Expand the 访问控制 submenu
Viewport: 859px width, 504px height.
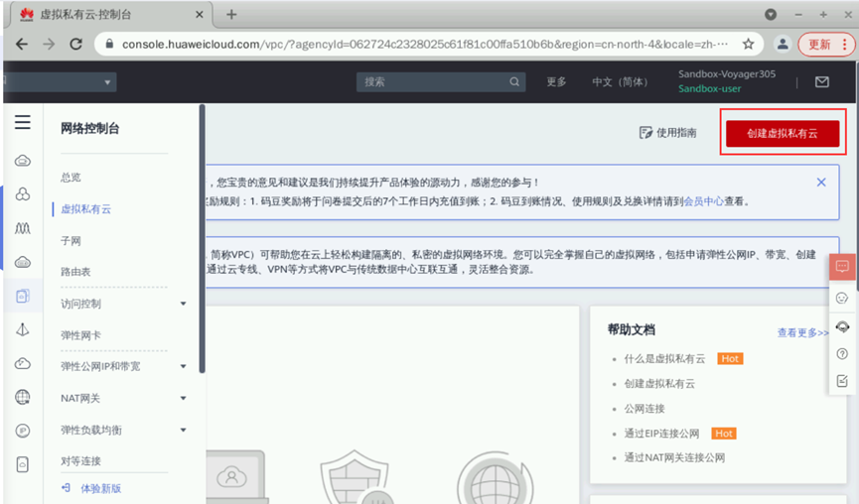coord(183,304)
